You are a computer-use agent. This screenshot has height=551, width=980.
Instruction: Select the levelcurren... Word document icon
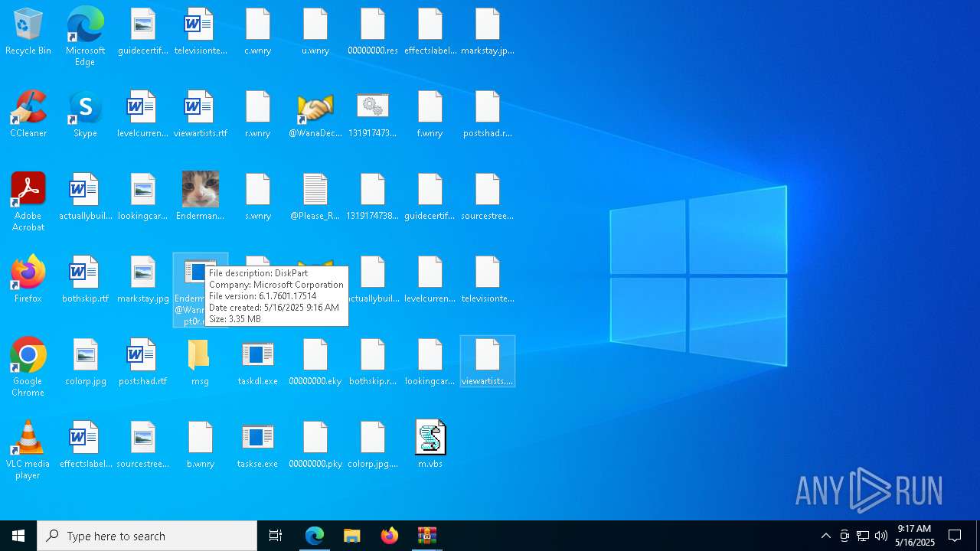point(143,115)
